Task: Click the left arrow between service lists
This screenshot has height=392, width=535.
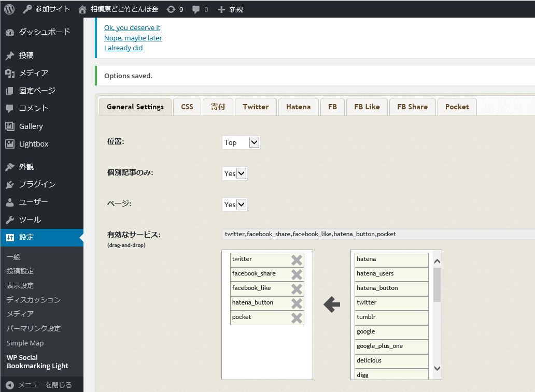Action: click(332, 304)
